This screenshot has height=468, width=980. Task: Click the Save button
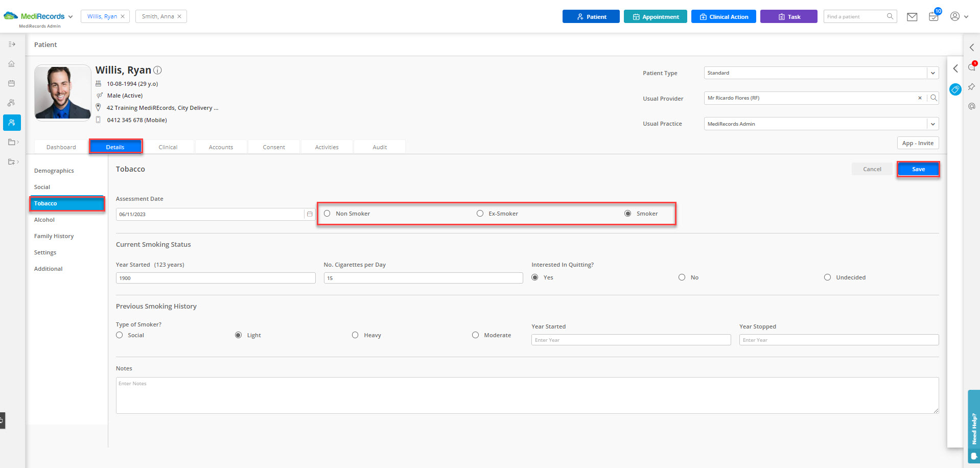[918, 169]
